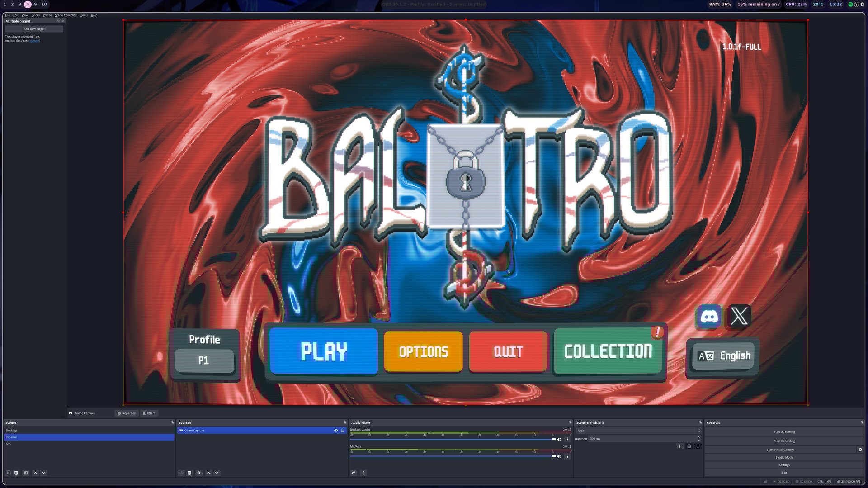868x488 pixels.
Task: Float the Multiple output dock
Action: pyautogui.click(x=58, y=21)
